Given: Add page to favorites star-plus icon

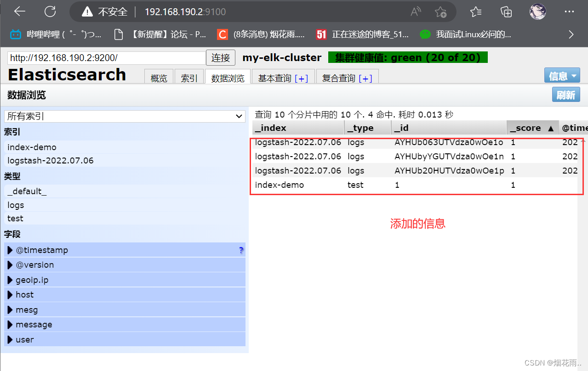Looking at the screenshot, I should coord(440,12).
